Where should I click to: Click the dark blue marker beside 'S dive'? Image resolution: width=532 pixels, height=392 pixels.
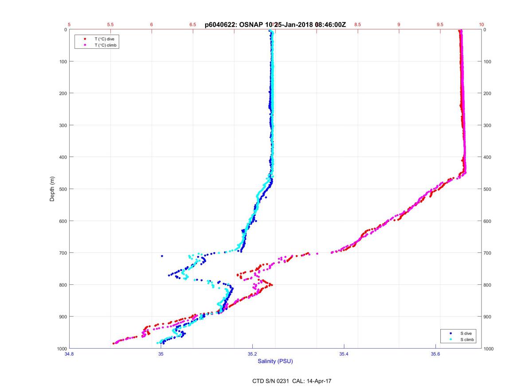450,333
